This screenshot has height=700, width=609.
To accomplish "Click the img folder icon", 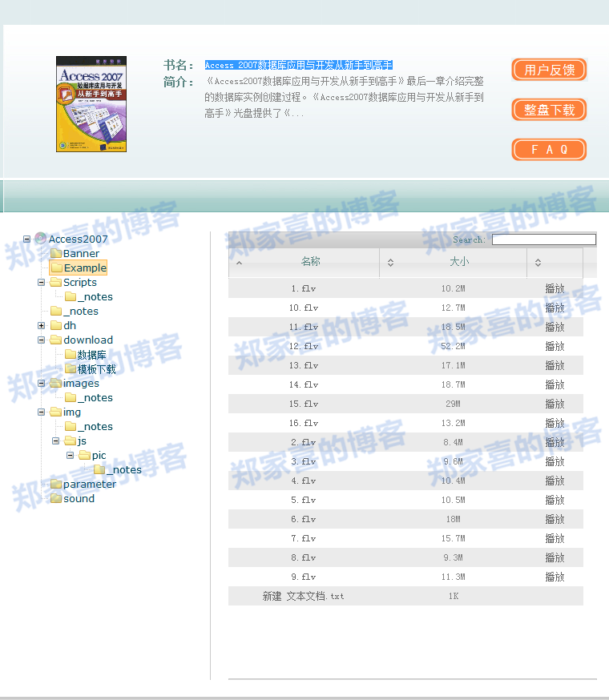I will pyautogui.click(x=56, y=412).
